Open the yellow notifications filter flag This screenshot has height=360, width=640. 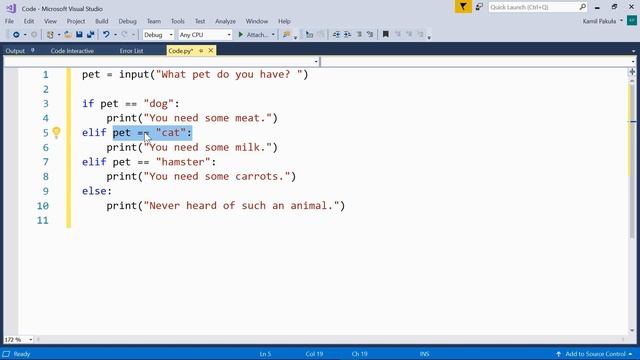point(463,7)
